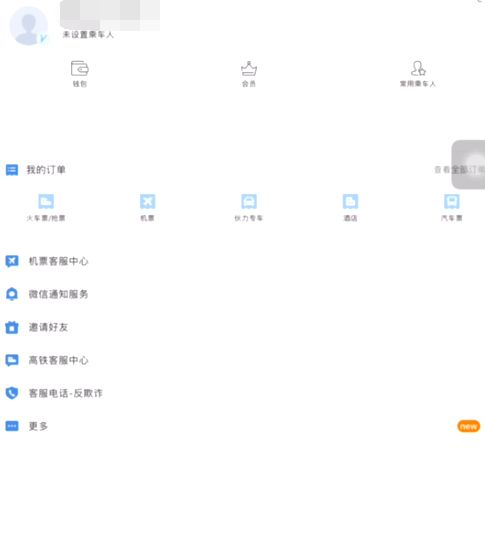The image size is (485, 534).
Task: Select 邀请好友 invite friends entry
Action: click(242, 327)
